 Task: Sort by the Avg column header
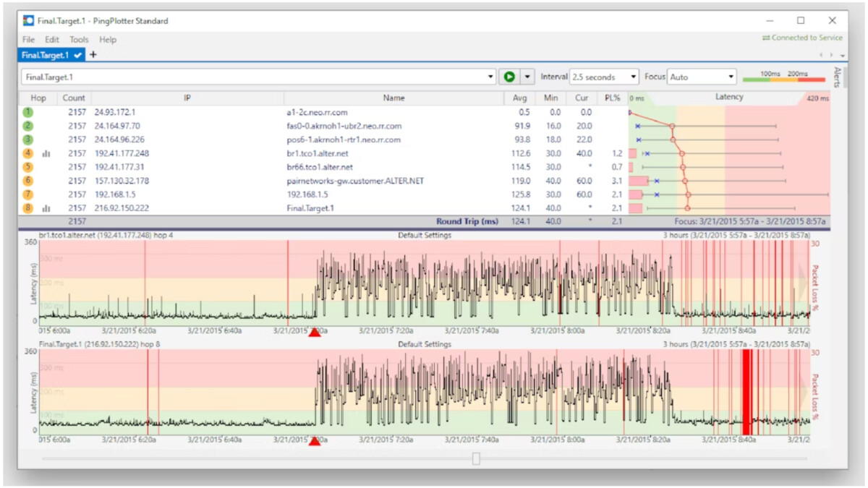pos(519,98)
